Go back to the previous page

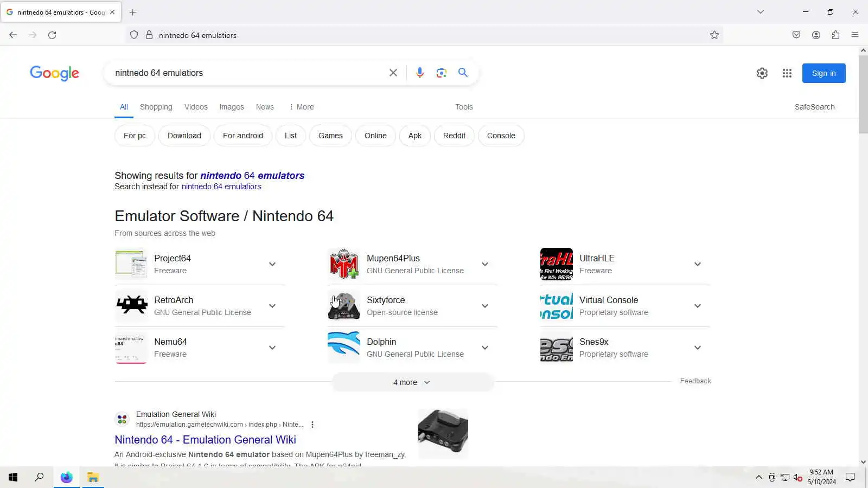click(13, 35)
